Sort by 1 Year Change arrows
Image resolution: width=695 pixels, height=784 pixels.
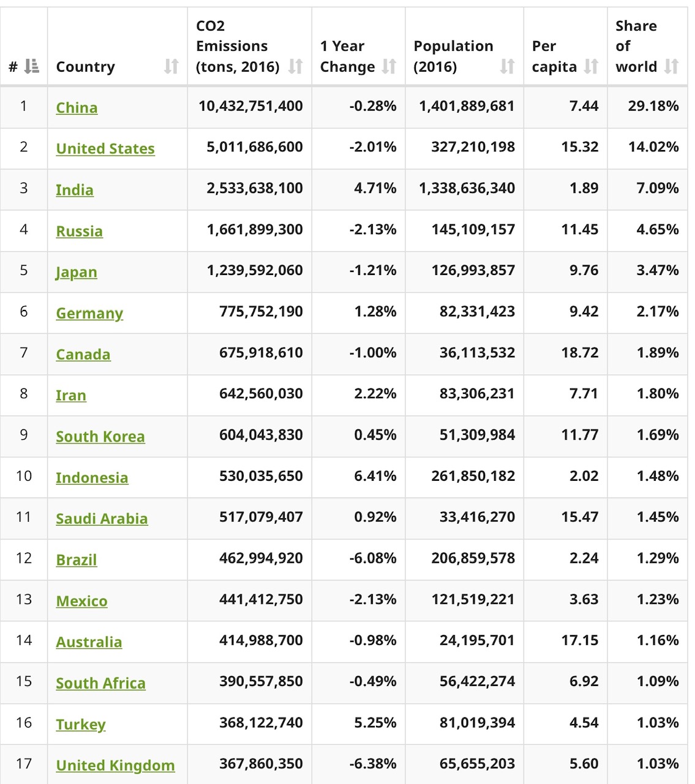[x=389, y=66]
